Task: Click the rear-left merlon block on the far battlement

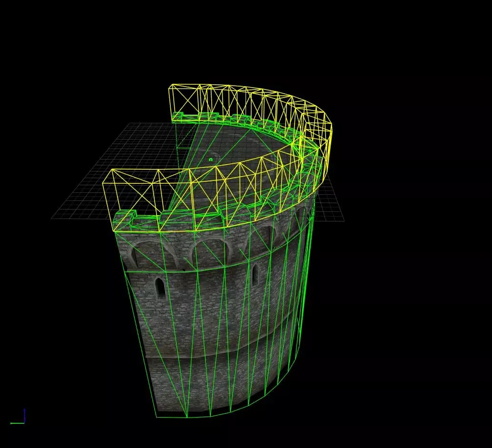Action: coord(178,117)
